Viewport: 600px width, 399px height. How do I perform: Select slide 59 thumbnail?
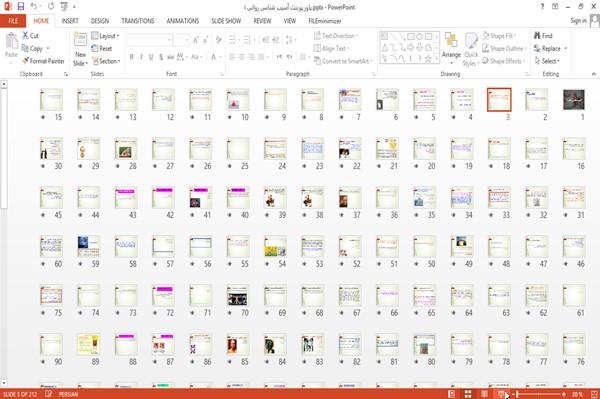(x=88, y=246)
